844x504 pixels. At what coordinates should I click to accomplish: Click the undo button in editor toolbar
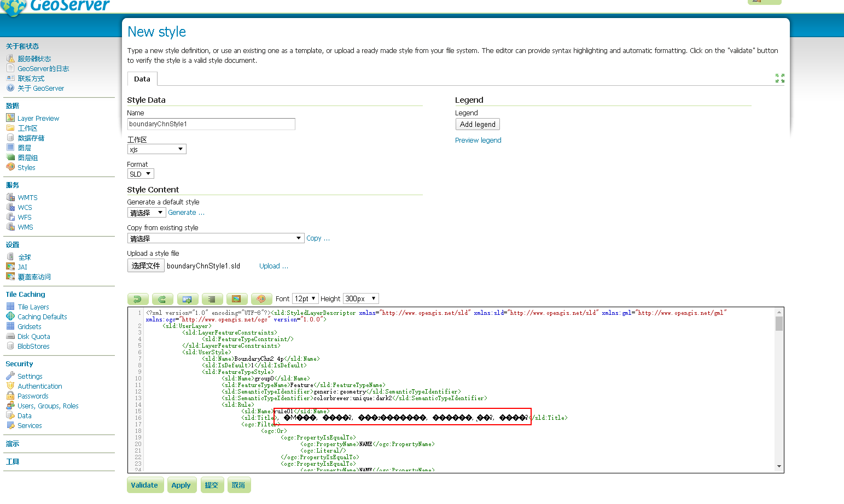coord(138,299)
